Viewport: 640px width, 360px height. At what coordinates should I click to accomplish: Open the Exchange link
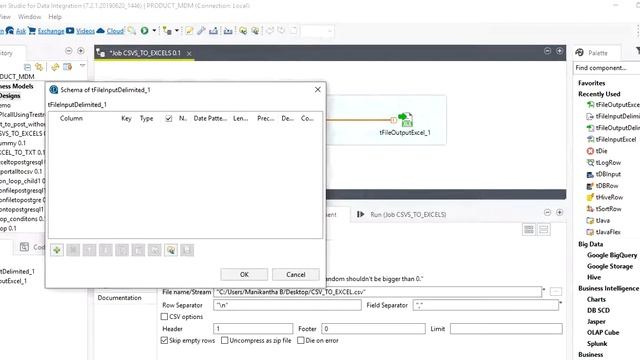pos(51,31)
